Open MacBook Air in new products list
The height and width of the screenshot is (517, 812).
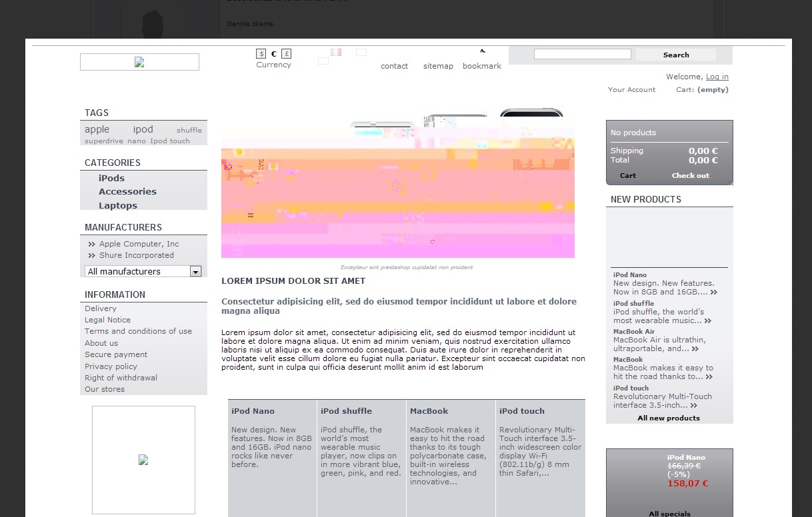634,331
